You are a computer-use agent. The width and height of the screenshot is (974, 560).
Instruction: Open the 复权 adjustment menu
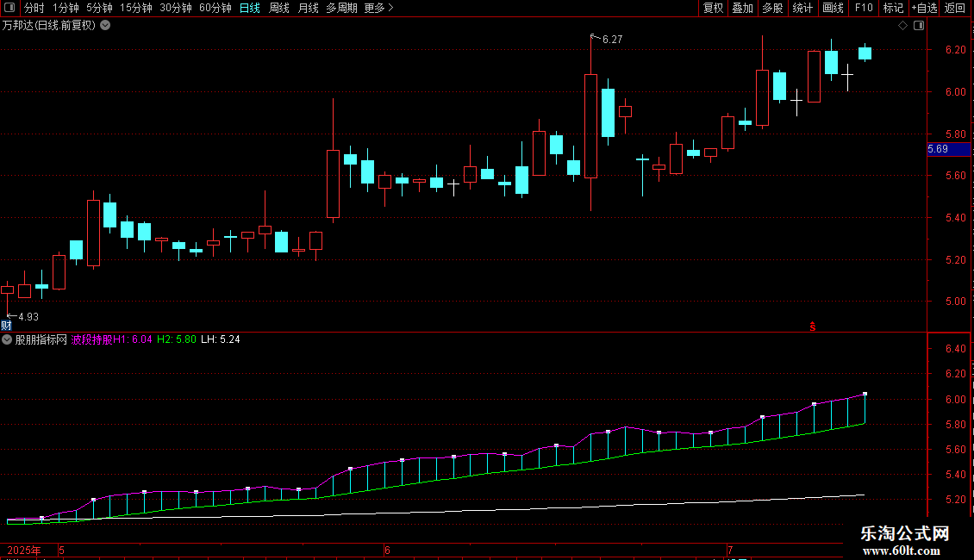coord(713,8)
